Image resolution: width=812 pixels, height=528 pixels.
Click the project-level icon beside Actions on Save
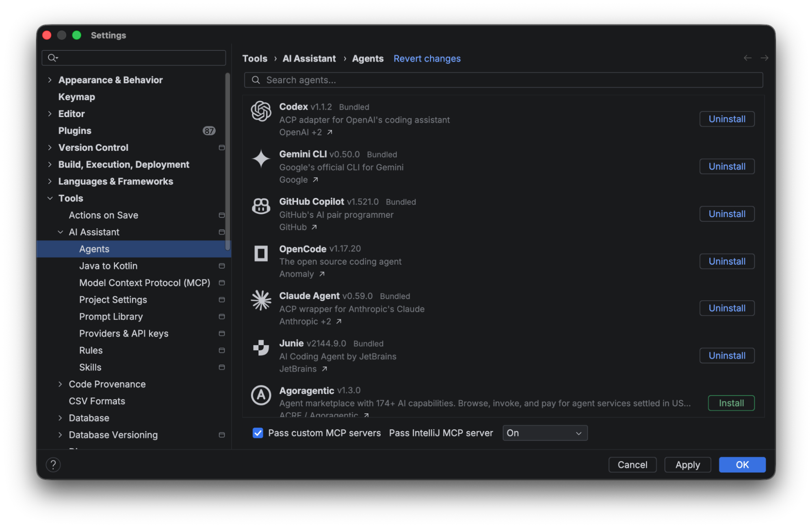click(x=222, y=215)
